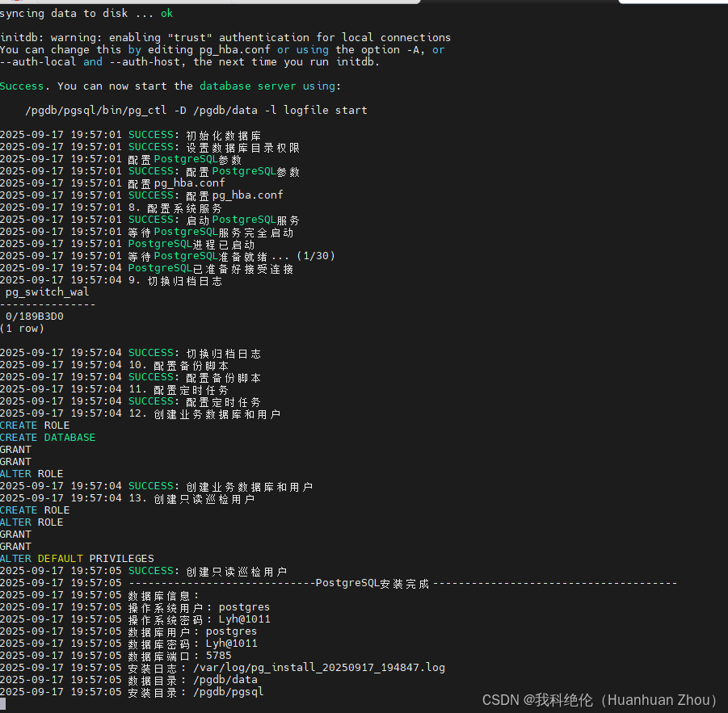This screenshot has height=713, width=728.
Task: Click the '操作系统密码: Lyh@1011' line
Action: point(135,619)
